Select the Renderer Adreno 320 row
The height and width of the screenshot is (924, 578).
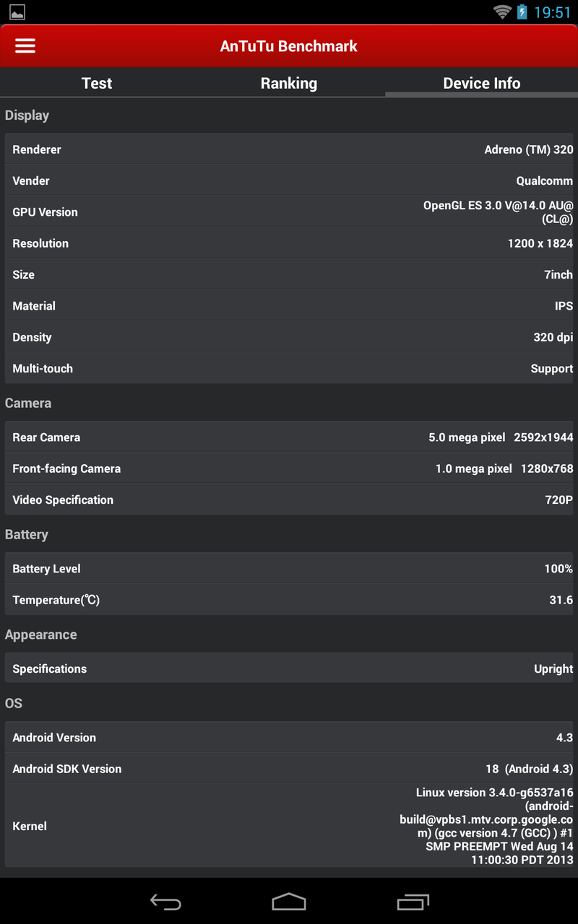pos(289,149)
